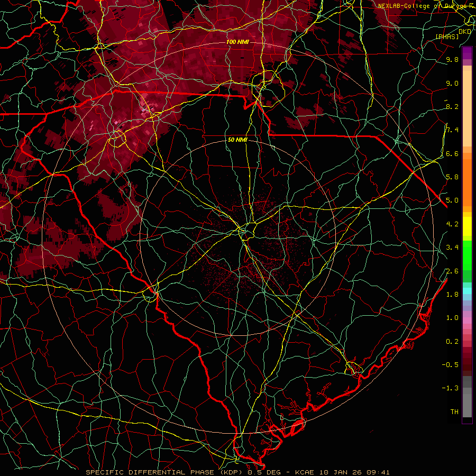Click the 2.6 value on the color scale
The height and width of the screenshot is (476, 476).
click(452, 271)
